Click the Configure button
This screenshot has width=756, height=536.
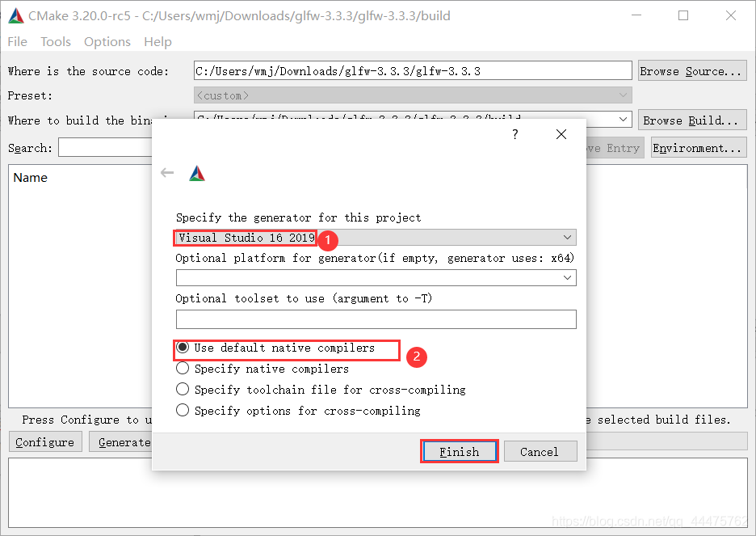click(45, 442)
